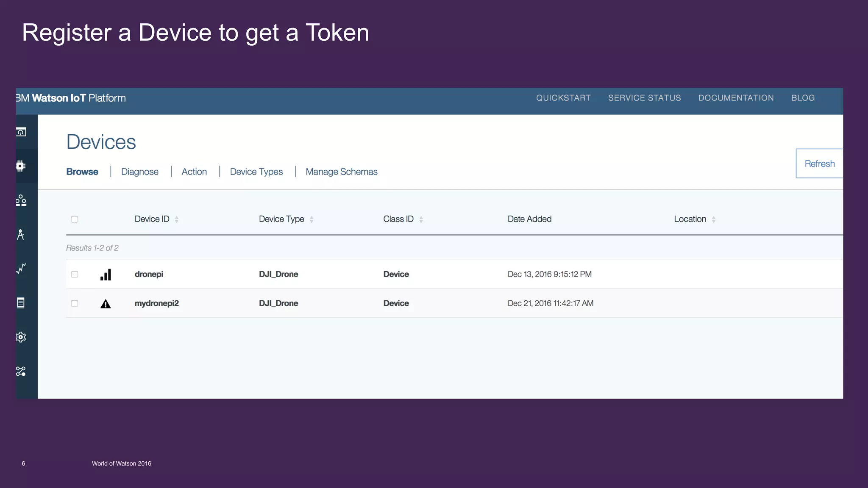Click warning triangle icon for mydronepi2
The height and width of the screenshot is (488, 868).
106,304
